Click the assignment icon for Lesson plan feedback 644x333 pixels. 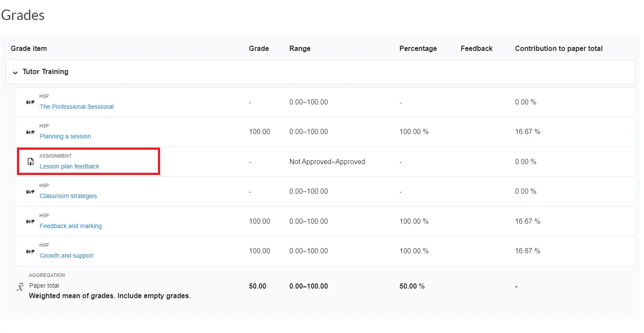tap(30, 162)
